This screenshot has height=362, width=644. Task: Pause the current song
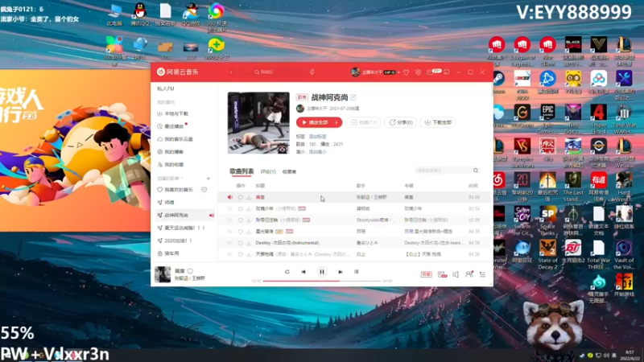322,272
